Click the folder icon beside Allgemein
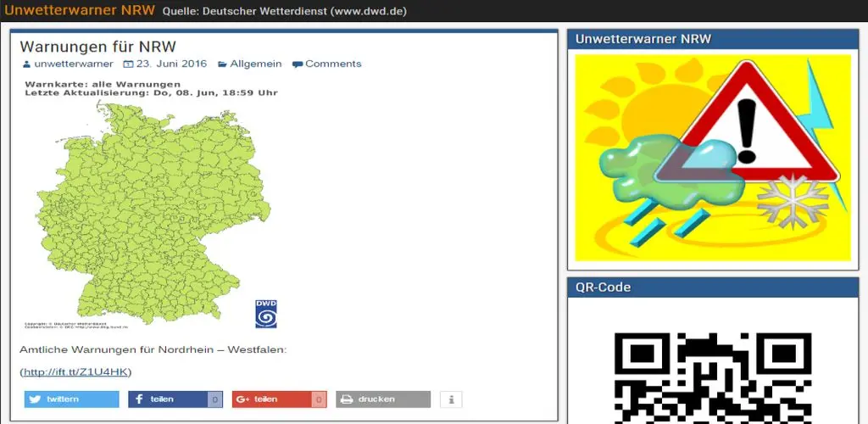This screenshot has height=424, width=868. pos(222,64)
